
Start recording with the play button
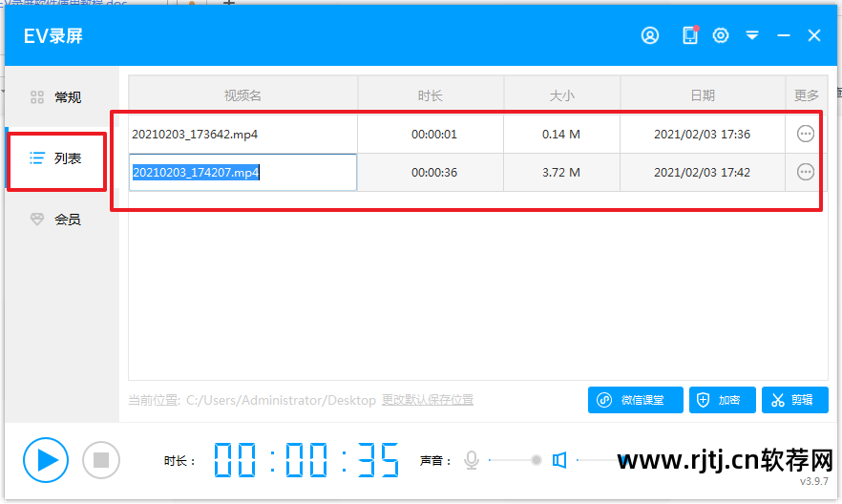click(46, 460)
